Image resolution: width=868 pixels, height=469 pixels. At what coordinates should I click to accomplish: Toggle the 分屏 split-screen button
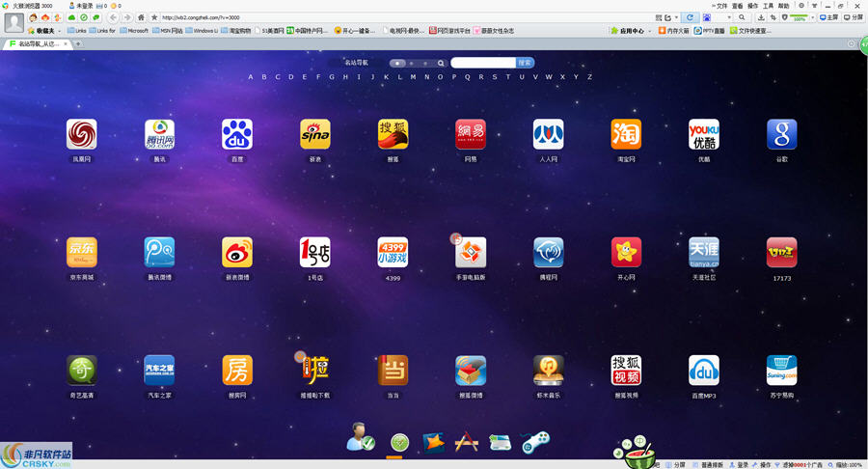click(854, 17)
